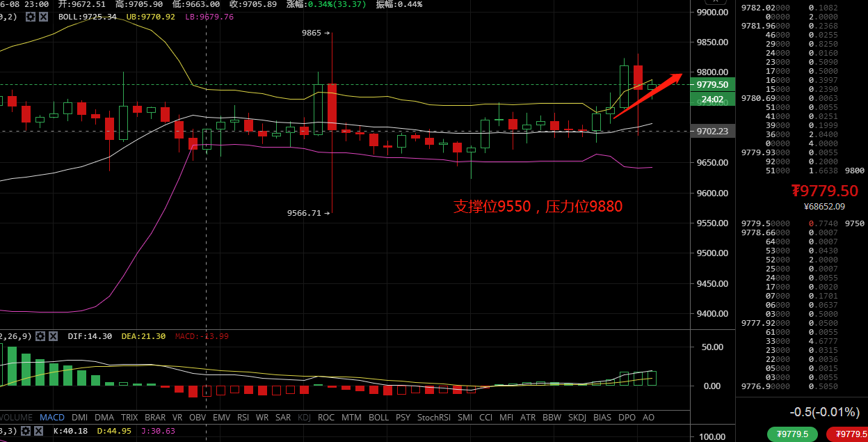Click the 9702.23 crosshair price label
This screenshot has width=868, height=442.
[x=712, y=131]
